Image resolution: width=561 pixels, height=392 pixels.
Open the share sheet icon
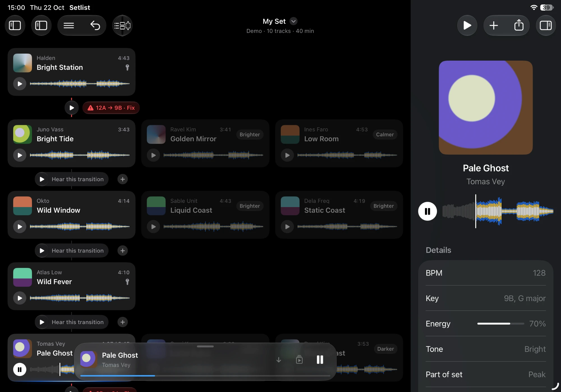pyautogui.click(x=519, y=26)
